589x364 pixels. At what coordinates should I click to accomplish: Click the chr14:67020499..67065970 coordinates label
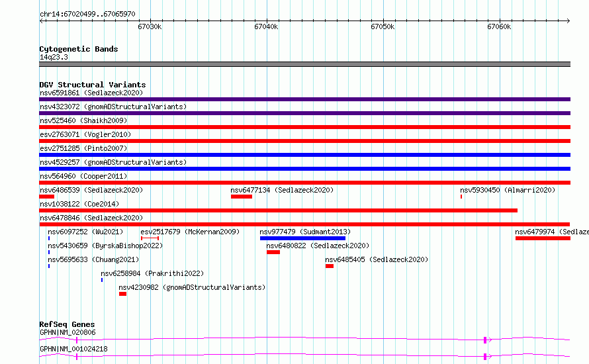[87, 14]
